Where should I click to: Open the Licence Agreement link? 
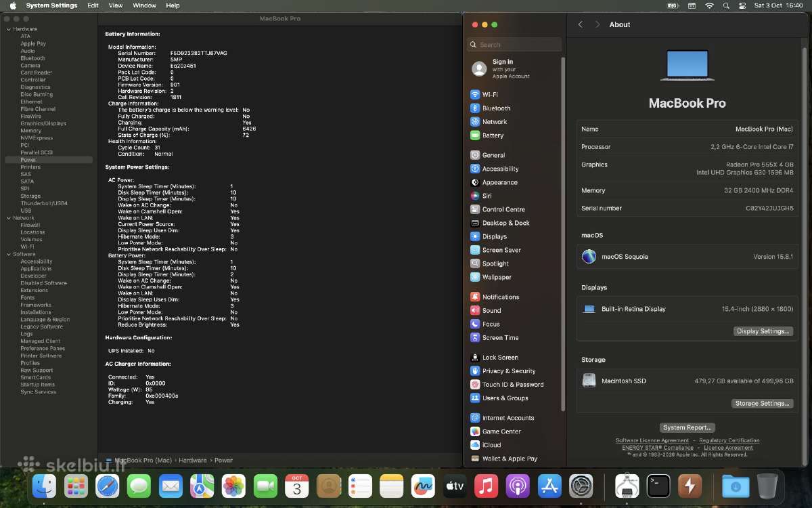728,447
